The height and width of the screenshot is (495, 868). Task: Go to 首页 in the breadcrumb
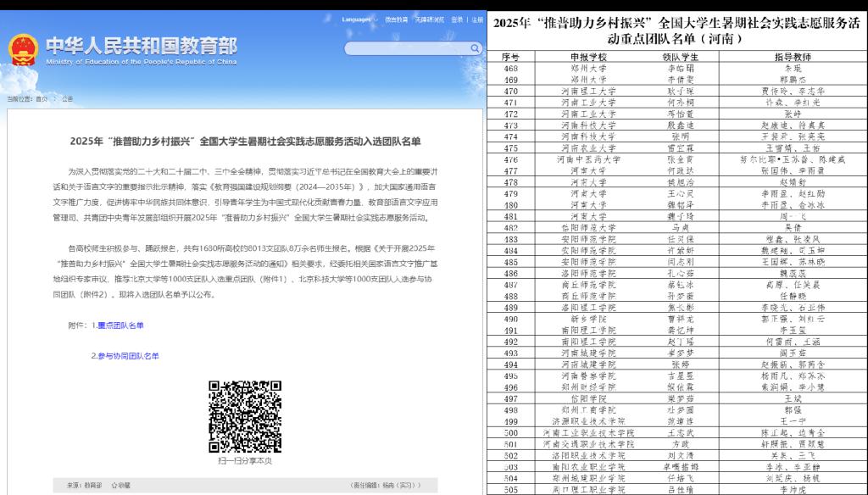tap(41, 99)
